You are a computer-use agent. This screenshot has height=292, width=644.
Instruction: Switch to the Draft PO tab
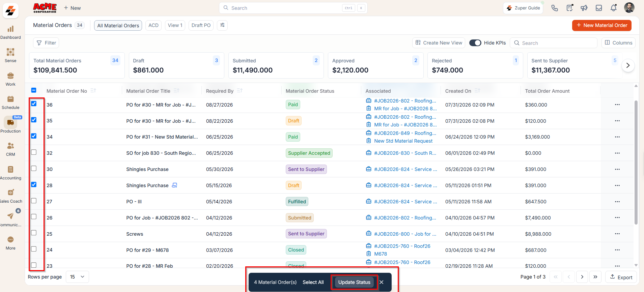[x=201, y=25]
